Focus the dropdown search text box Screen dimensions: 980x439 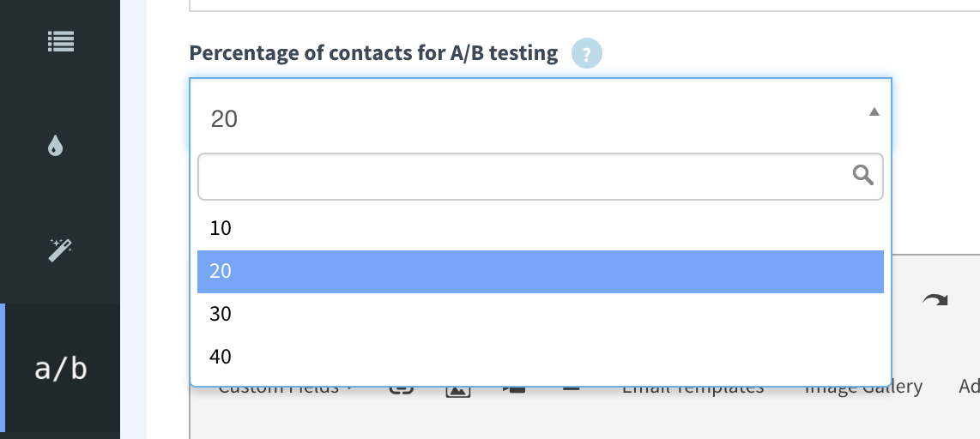(x=541, y=177)
